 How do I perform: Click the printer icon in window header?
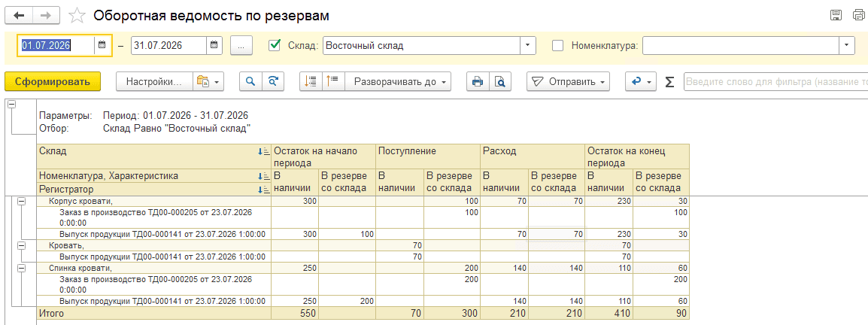point(858,16)
